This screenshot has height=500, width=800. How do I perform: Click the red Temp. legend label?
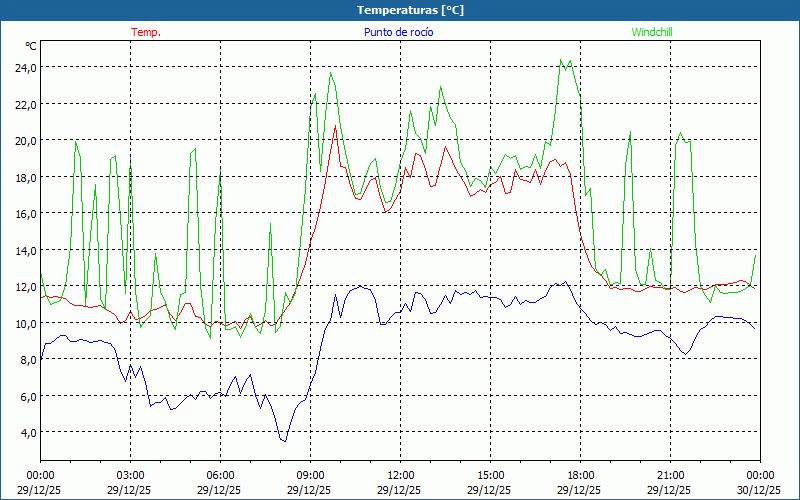tap(146, 32)
